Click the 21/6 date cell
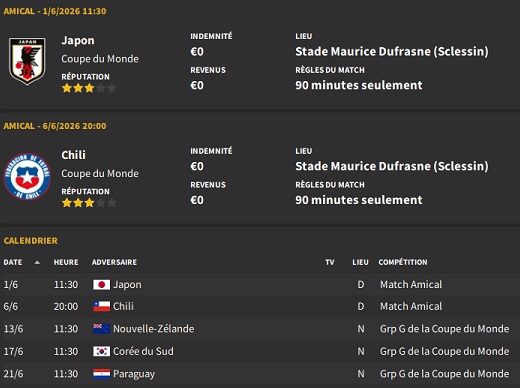 click(13, 374)
